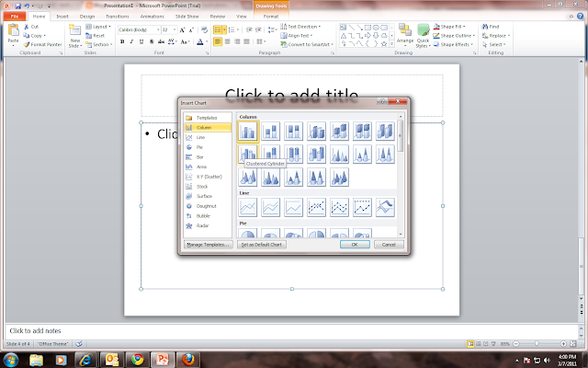
Task: Choose the Clustered Cylinder chart thumbnail
Action: (x=247, y=154)
